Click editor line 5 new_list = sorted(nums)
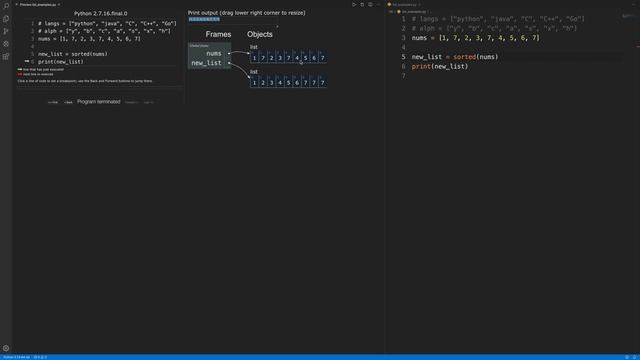 (455, 57)
